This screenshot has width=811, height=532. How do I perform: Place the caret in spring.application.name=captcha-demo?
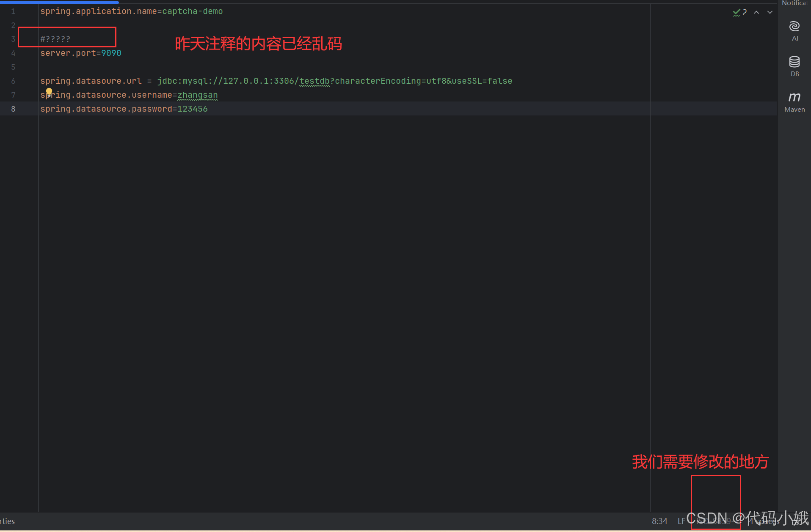[132, 11]
